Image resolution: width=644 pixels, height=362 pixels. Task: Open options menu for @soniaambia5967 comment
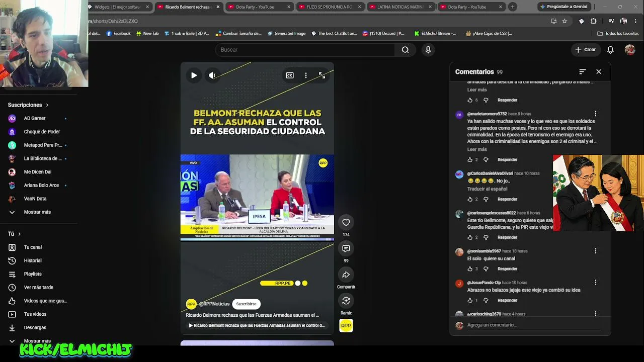[595, 251]
